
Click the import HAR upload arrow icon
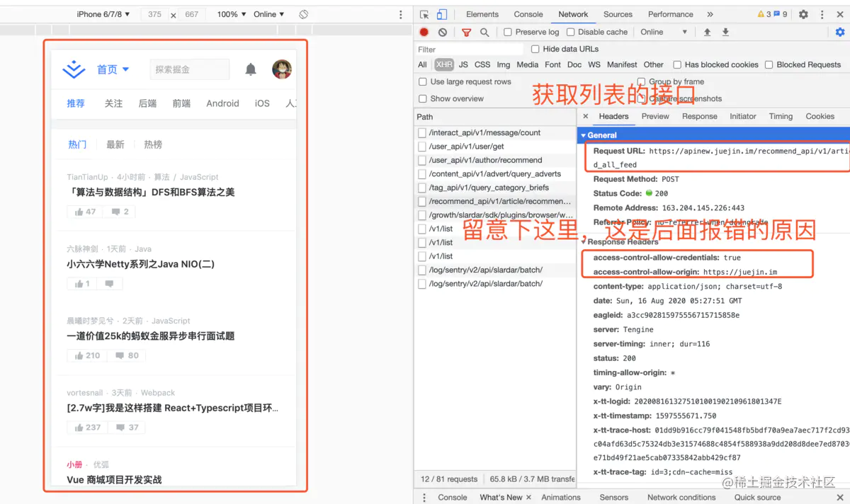coord(707,32)
